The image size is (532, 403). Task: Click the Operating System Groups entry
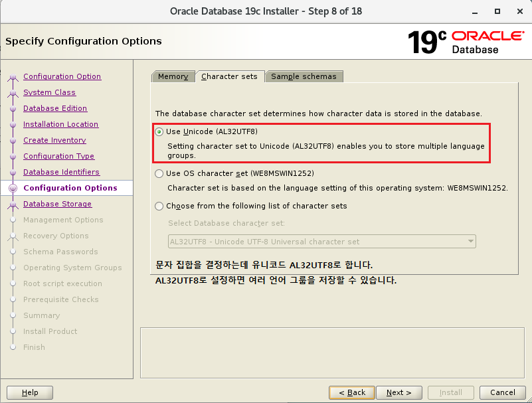coord(72,268)
